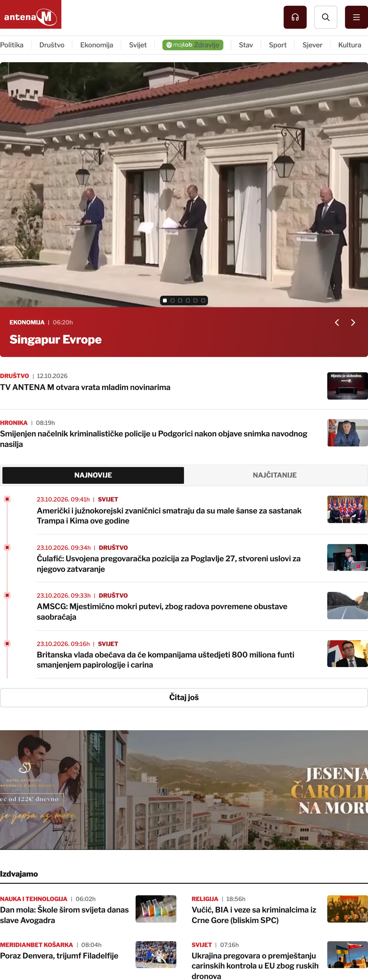Open Vučić, BIA i veze article
Image resolution: width=368 pixels, height=980 pixels.
click(254, 915)
